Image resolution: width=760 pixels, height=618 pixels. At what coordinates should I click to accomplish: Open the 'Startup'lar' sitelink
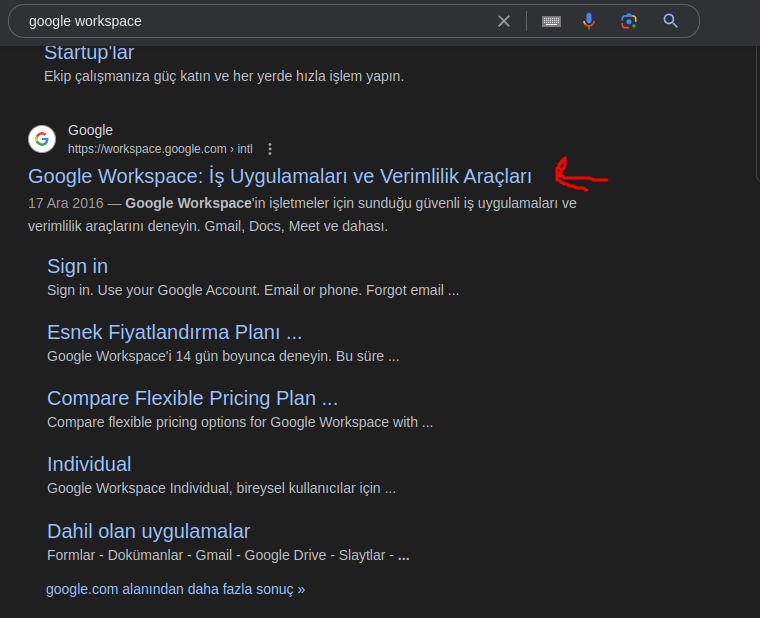tap(89, 52)
